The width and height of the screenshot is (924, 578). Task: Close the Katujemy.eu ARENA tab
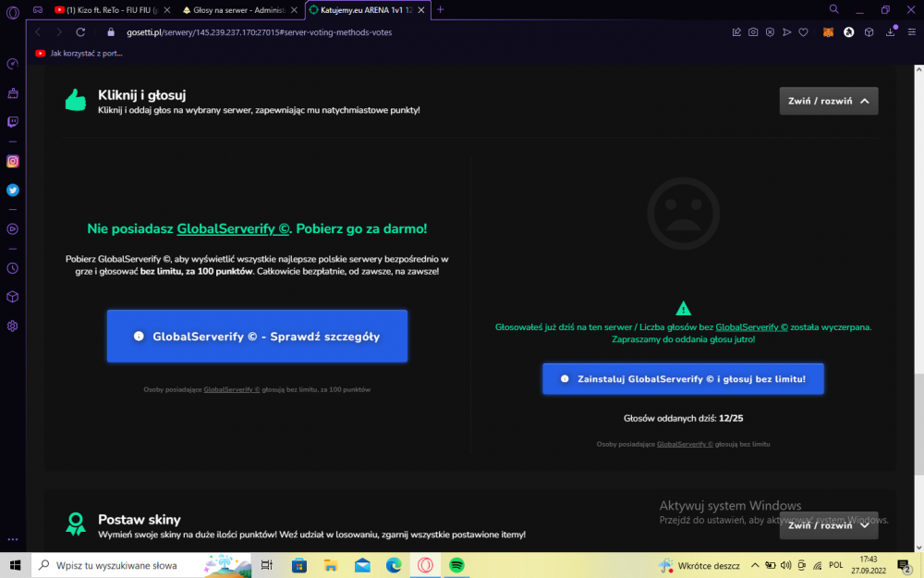coord(420,10)
